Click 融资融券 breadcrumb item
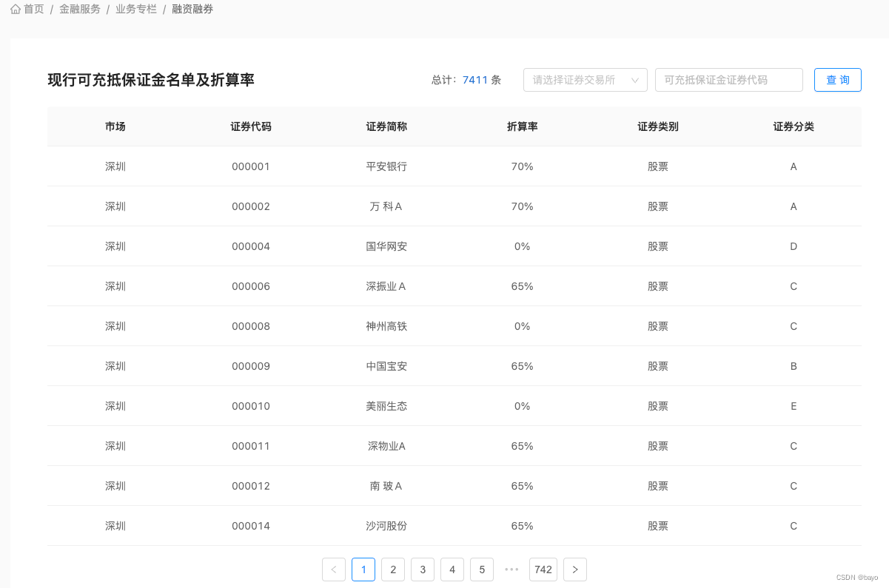Image resolution: width=889 pixels, height=588 pixels. 192,10
